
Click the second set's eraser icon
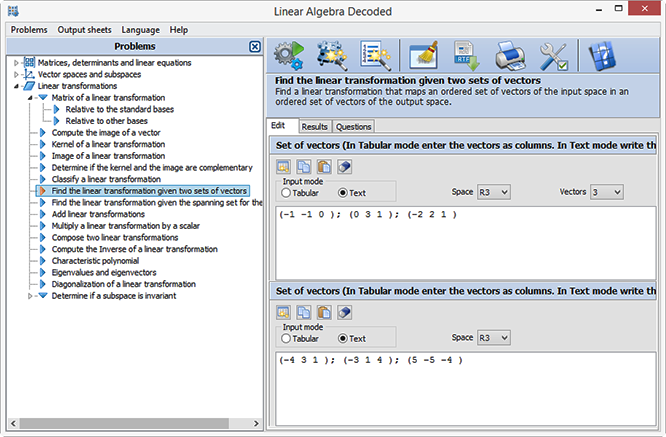point(344,312)
